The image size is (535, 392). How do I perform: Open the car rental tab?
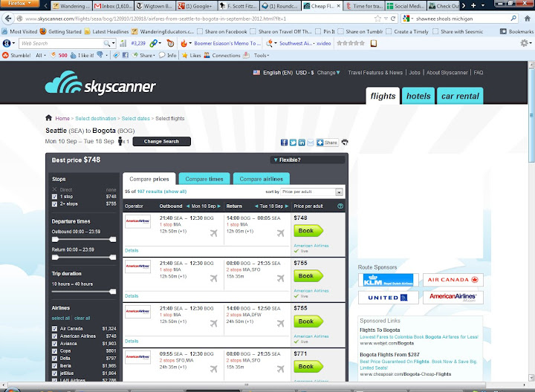[x=460, y=96]
